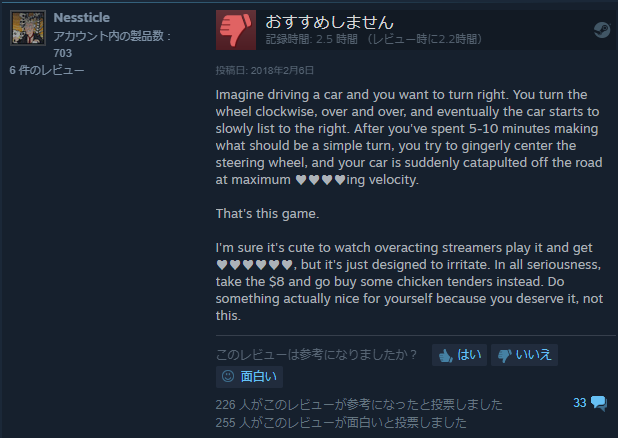
Task: Open Nessticle's avatar image
Action: tap(28, 28)
